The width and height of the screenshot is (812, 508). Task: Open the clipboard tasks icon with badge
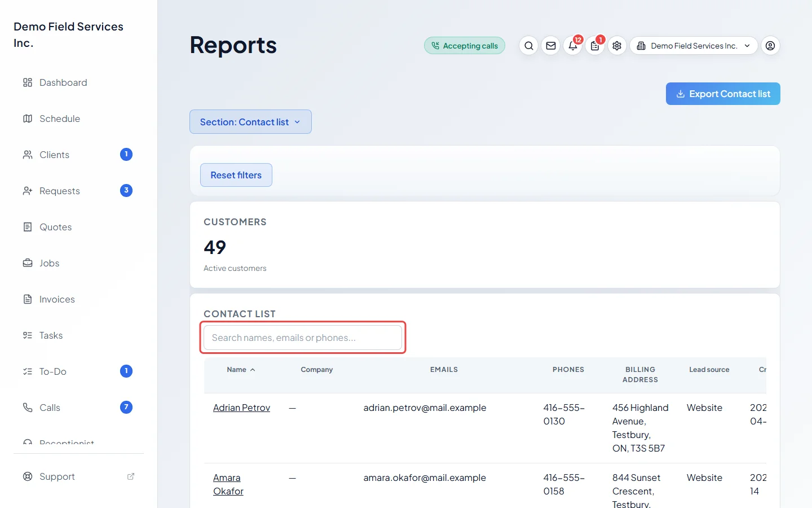coord(595,46)
